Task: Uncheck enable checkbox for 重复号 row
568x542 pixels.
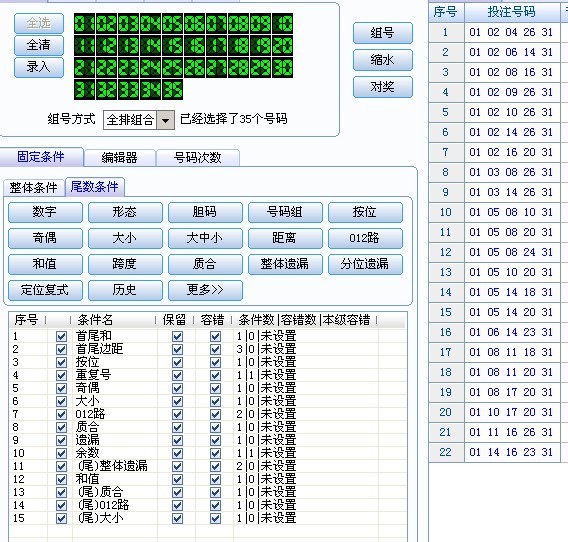Action: point(61,376)
